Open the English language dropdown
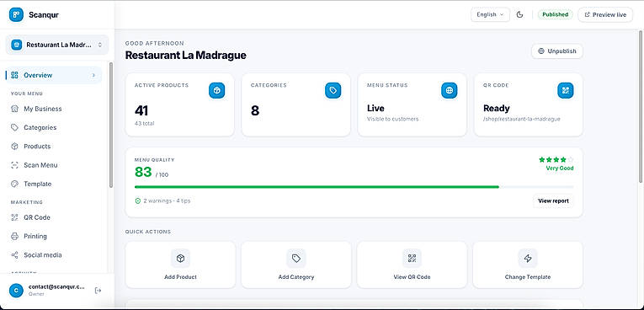644x310 pixels. [490, 15]
